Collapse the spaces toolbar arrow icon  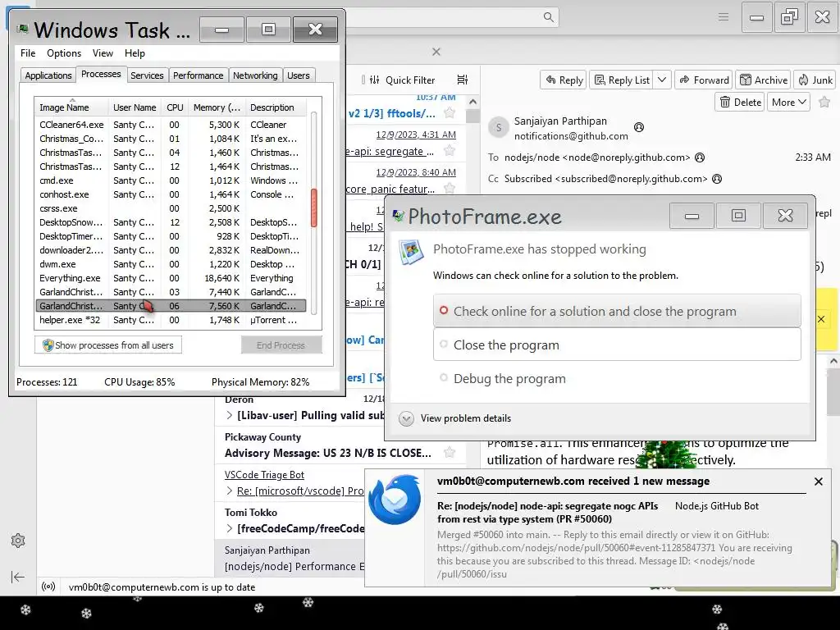pos(18,577)
